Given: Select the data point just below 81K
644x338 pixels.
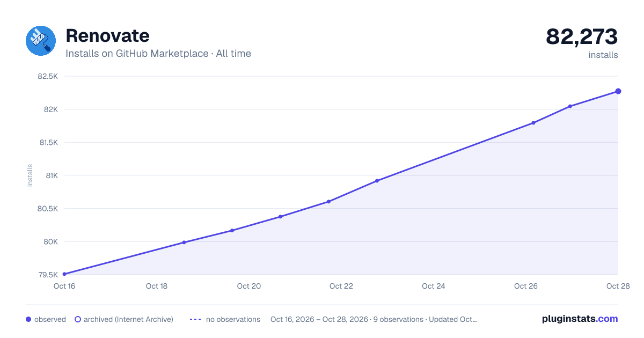Looking at the screenshot, I should click(x=377, y=181).
